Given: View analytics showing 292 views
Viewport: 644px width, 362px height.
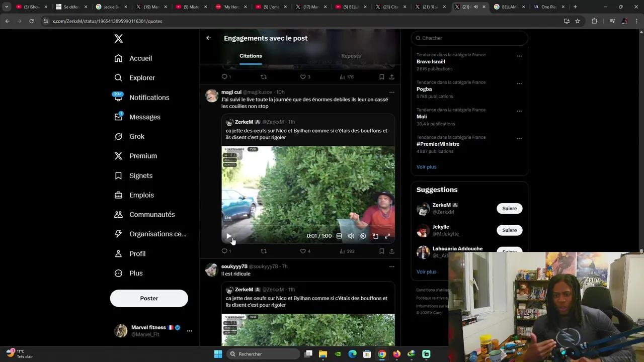Looking at the screenshot, I should (x=347, y=251).
